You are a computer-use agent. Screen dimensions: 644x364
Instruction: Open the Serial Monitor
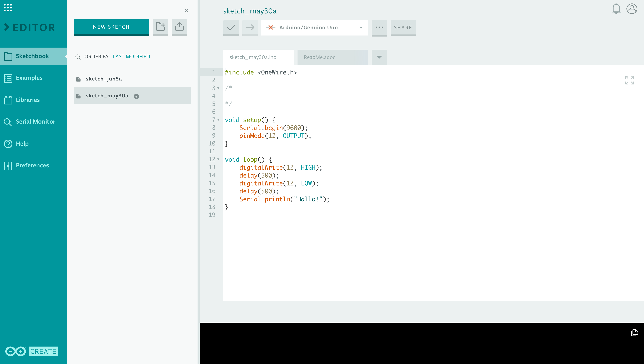pos(36,122)
